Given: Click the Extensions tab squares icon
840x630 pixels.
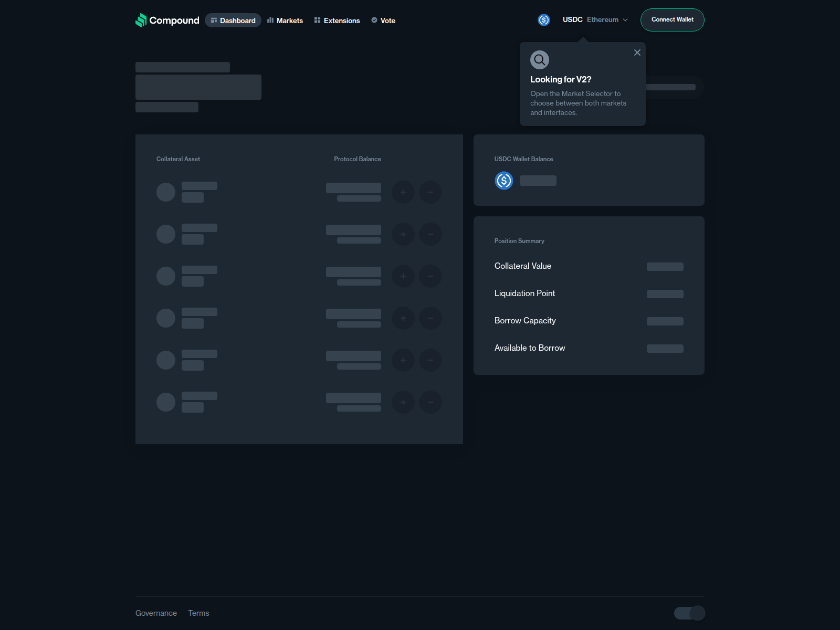Looking at the screenshot, I should 317,20.
